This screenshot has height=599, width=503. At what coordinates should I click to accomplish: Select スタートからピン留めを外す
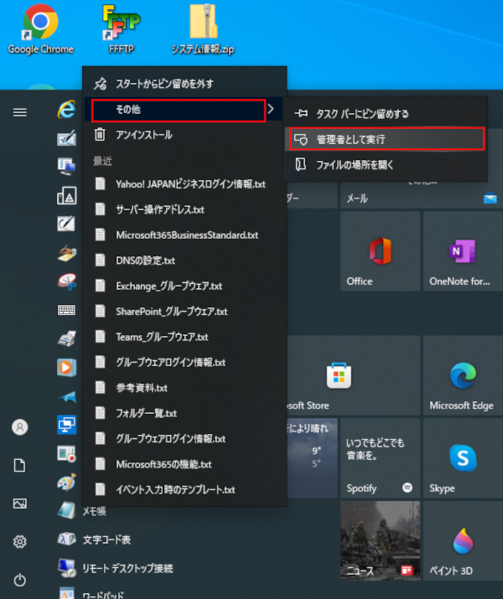(x=185, y=84)
